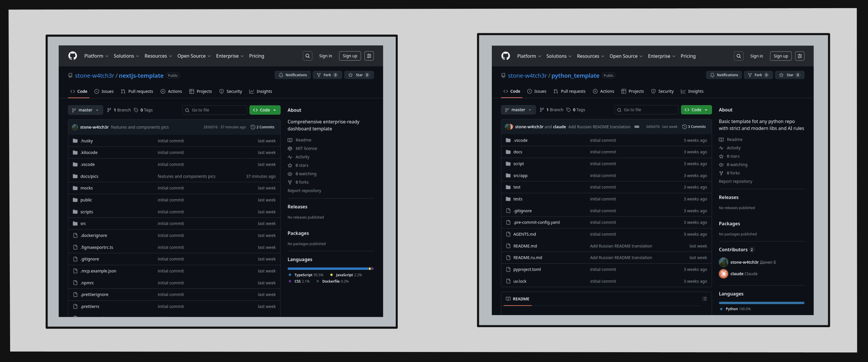Click JavaScript yellow language dot
This screenshot has height=362, width=868.
(x=331, y=275)
